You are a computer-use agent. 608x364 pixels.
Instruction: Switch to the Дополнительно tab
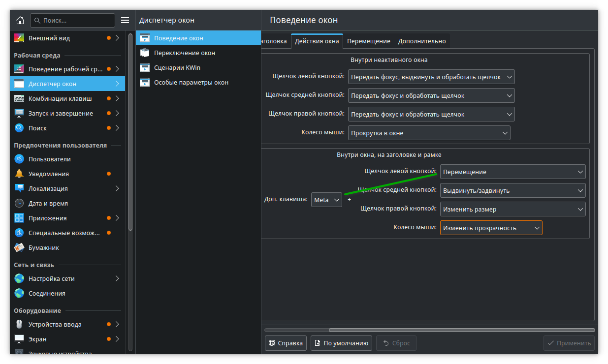pyautogui.click(x=422, y=41)
